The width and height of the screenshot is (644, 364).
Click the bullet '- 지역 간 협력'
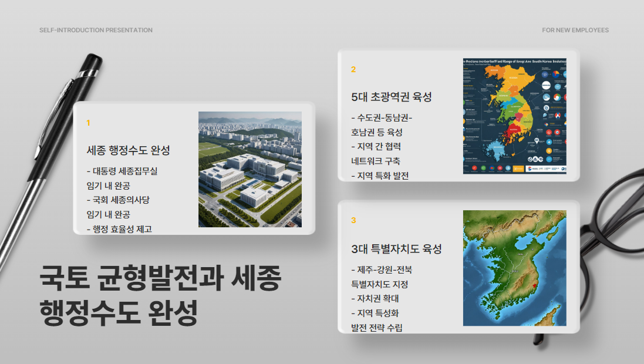tap(376, 146)
